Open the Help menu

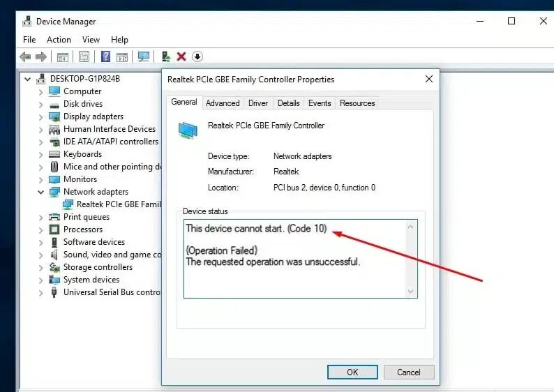tap(119, 40)
